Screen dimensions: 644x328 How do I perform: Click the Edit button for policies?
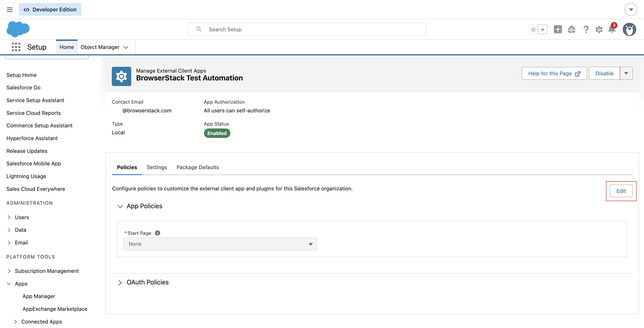click(x=621, y=191)
